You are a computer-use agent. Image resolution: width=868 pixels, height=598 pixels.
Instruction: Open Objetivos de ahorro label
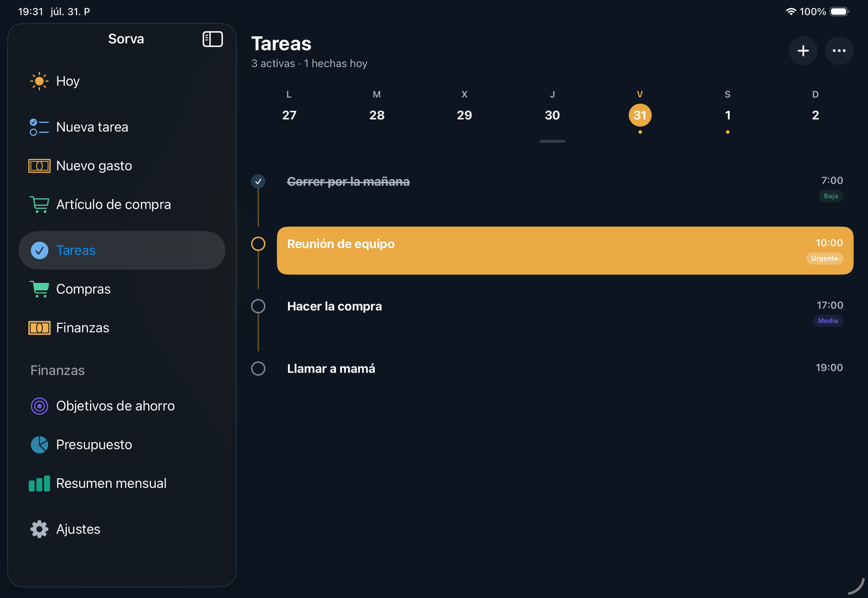coord(116,406)
